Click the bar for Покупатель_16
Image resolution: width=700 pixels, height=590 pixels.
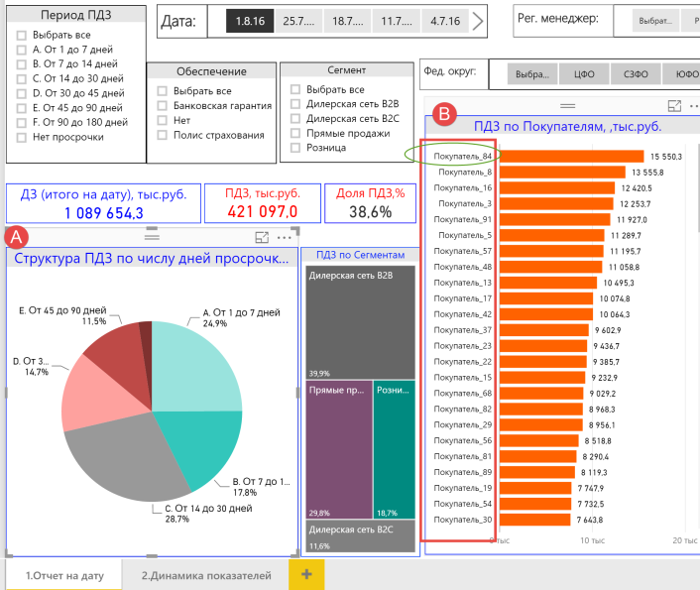(x=556, y=188)
